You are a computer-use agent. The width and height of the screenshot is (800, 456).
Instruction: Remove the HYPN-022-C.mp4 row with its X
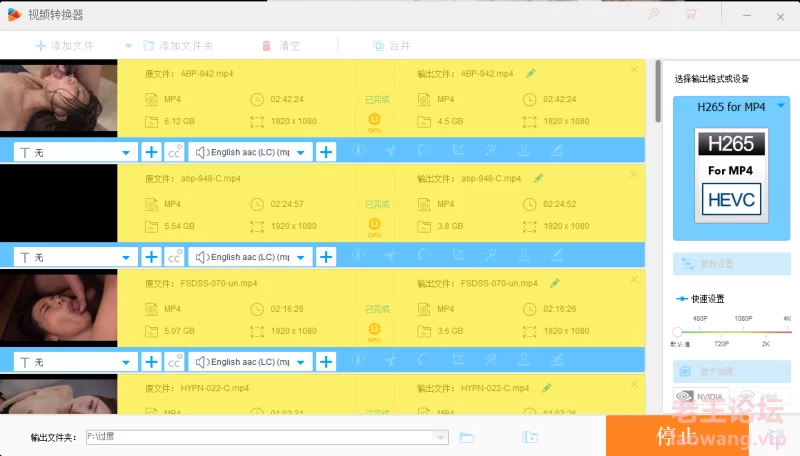click(634, 384)
